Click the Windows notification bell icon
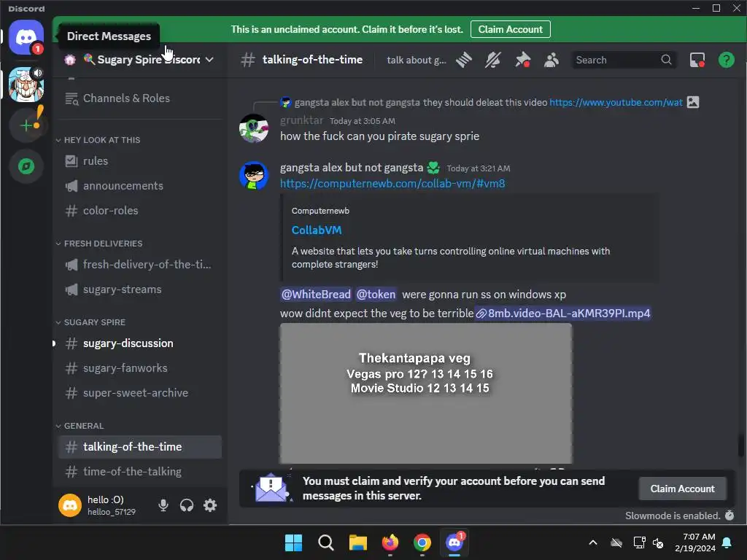This screenshot has height=560, width=747. [x=727, y=542]
